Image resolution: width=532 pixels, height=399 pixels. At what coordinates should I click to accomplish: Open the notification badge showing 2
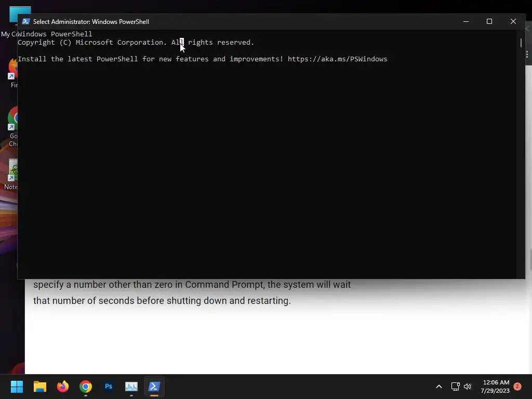(517, 387)
